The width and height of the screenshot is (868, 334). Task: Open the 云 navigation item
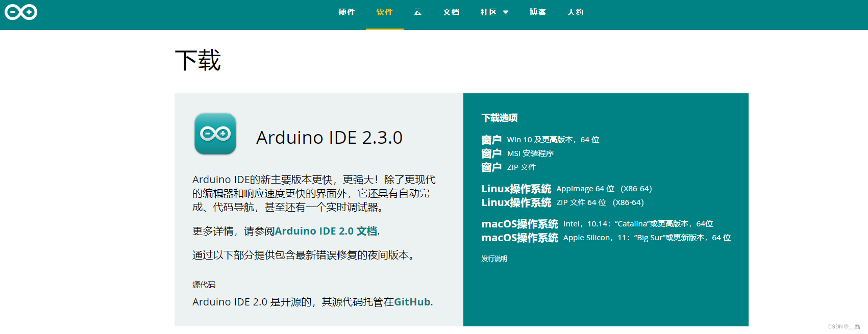[418, 12]
